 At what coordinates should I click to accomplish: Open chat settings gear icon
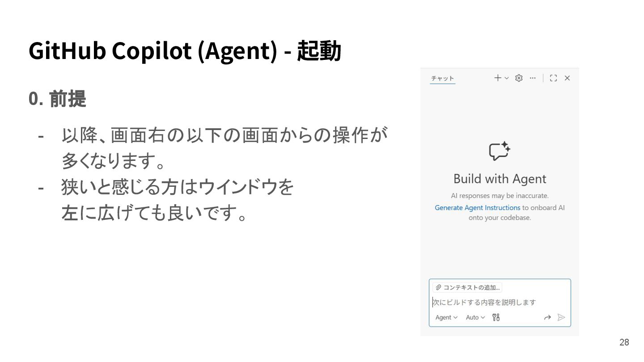pyautogui.click(x=519, y=78)
